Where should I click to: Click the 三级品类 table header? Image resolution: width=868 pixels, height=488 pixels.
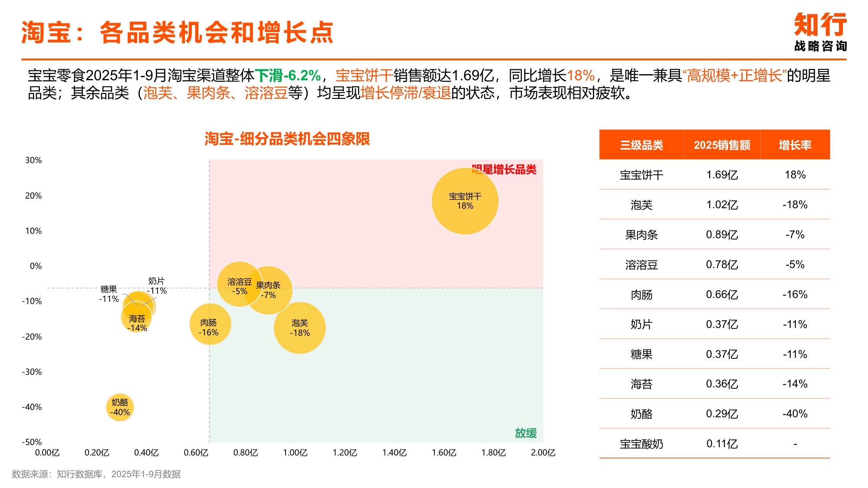pos(641,145)
